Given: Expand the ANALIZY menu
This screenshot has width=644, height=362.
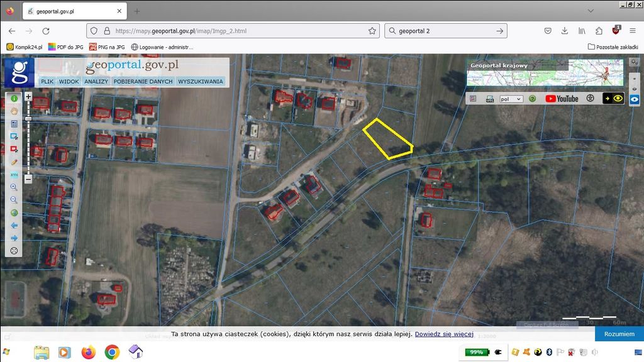Looking at the screenshot, I should 96,81.
